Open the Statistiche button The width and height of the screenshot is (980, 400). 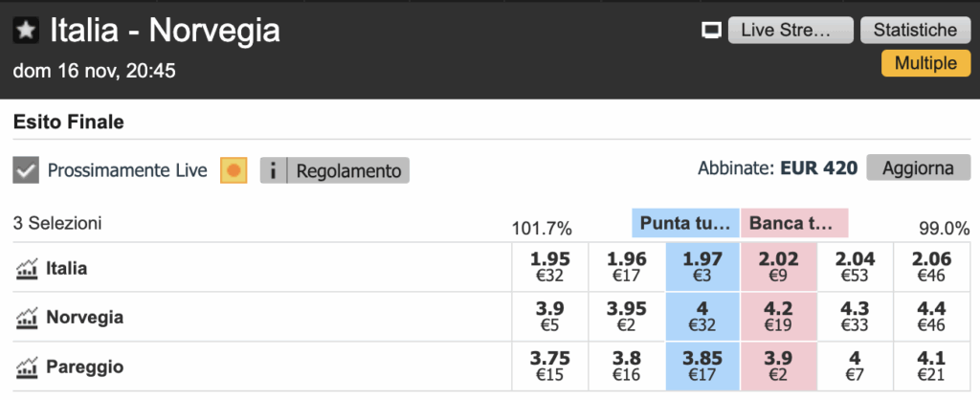click(x=914, y=30)
